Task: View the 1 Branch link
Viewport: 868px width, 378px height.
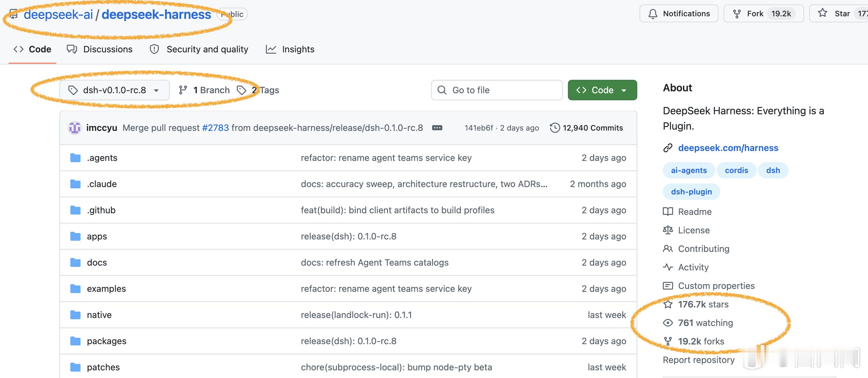Action: point(204,90)
